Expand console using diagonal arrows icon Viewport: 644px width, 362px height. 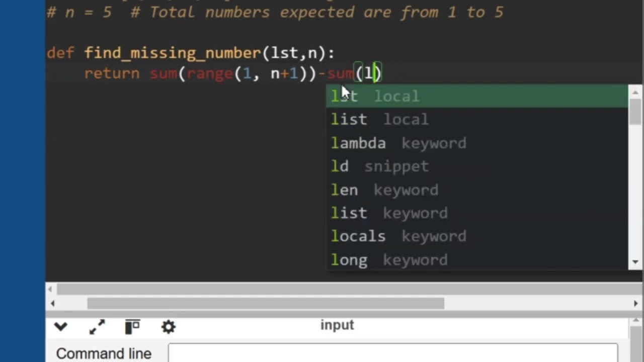(97, 327)
